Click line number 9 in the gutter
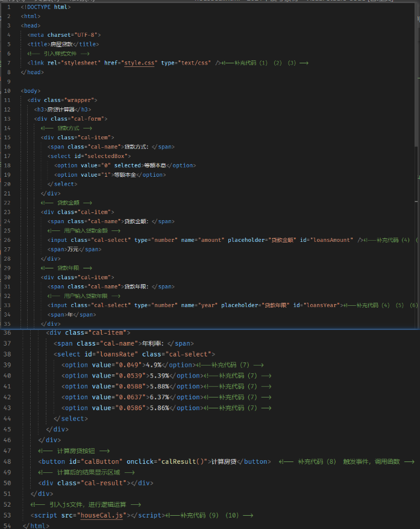Viewport: 420px width, 529px height. click(x=9, y=81)
